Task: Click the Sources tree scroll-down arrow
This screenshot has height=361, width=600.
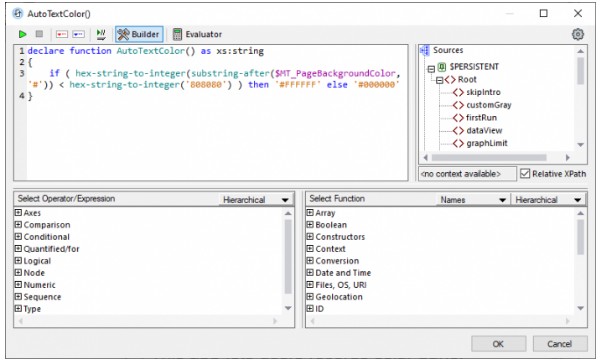Action: [580, 145]
